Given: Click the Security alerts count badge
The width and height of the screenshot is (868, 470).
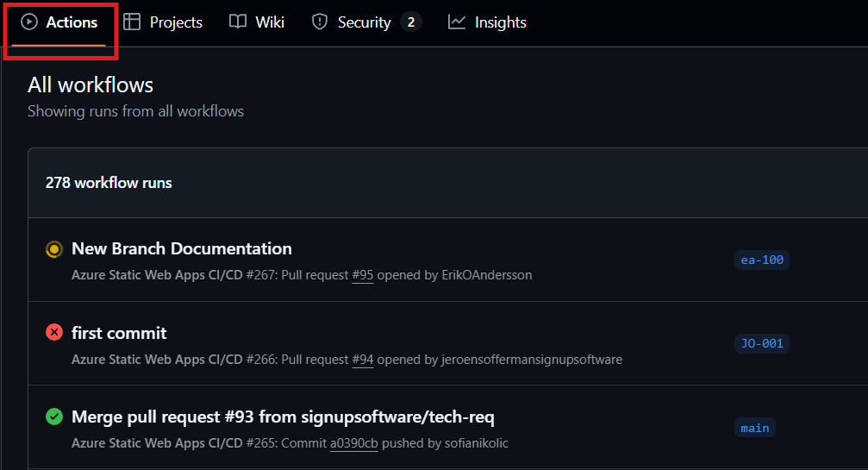Looking at the screenshot, I should [411, 22].
